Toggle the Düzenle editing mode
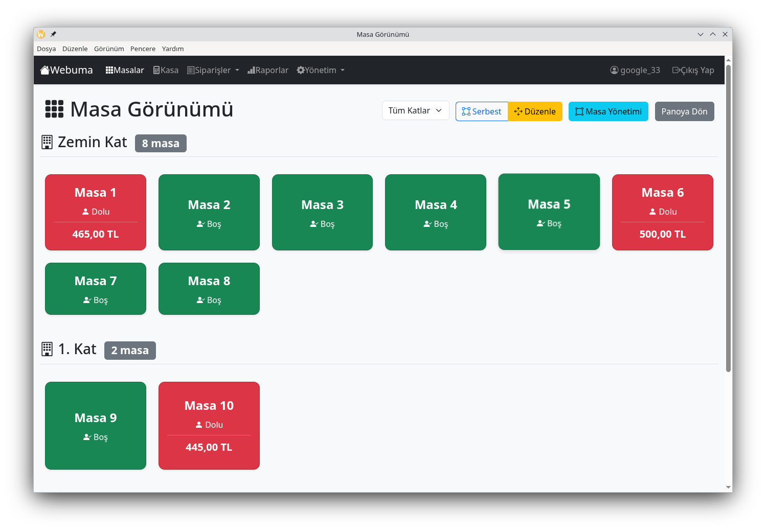766x532 pixels. click(535, 111)
